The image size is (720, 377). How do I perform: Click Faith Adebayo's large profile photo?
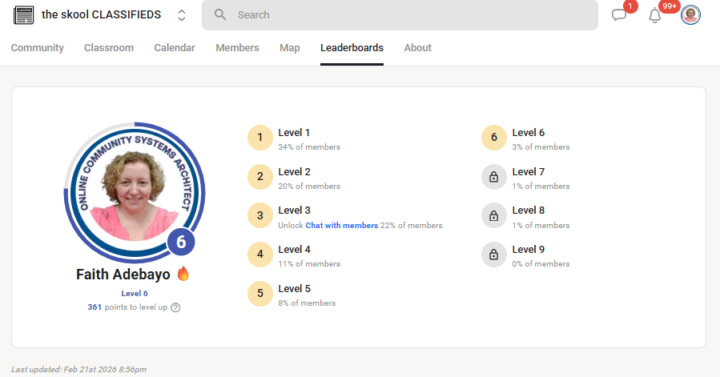135,193
